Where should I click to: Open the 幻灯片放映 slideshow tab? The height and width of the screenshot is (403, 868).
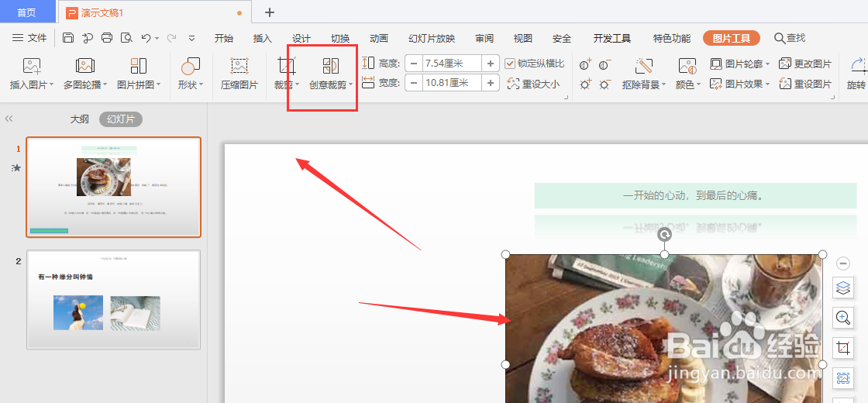pos(432,38)
